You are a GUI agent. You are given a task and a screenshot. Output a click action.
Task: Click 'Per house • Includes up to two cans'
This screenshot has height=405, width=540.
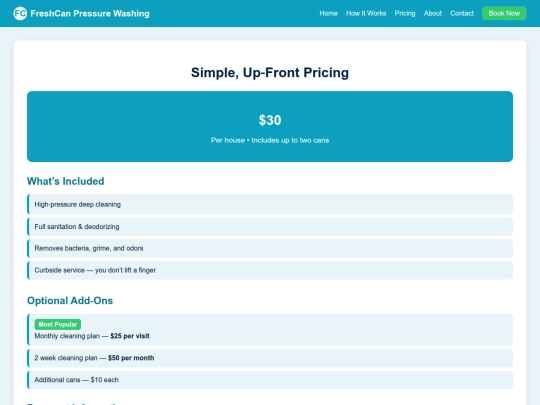[x=270, y=140]
